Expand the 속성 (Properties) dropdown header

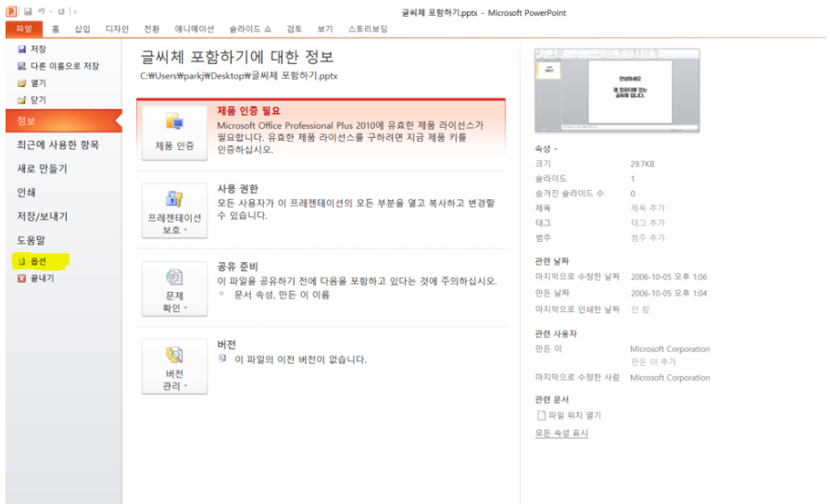pos(546,149)
